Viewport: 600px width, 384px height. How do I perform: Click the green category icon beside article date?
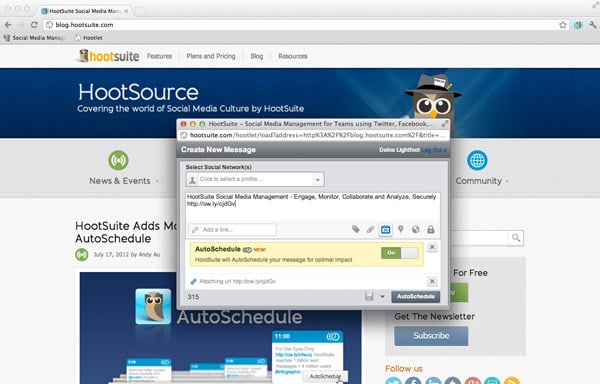pos(82,254)
